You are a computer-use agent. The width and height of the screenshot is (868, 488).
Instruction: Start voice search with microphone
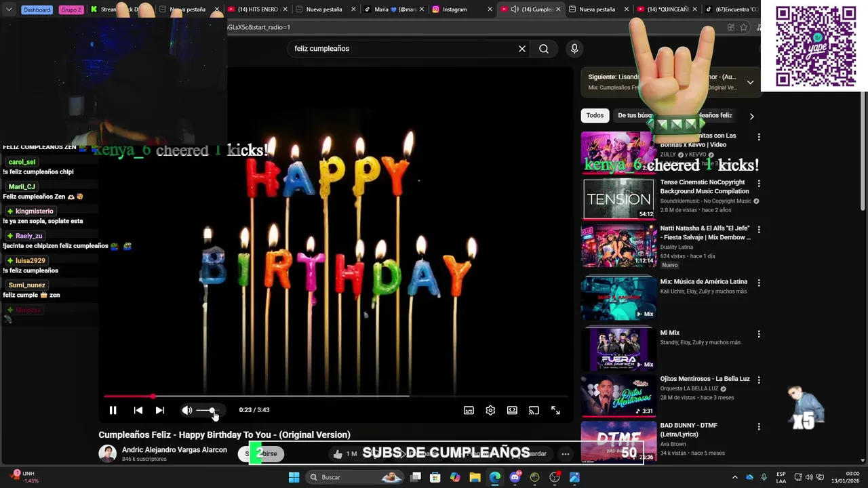tap(574, 49)
